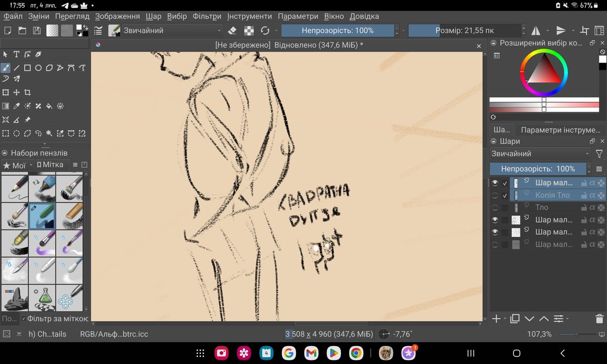Create a new document from toolbar
This screenshot has width=607, height=364.
7,30
